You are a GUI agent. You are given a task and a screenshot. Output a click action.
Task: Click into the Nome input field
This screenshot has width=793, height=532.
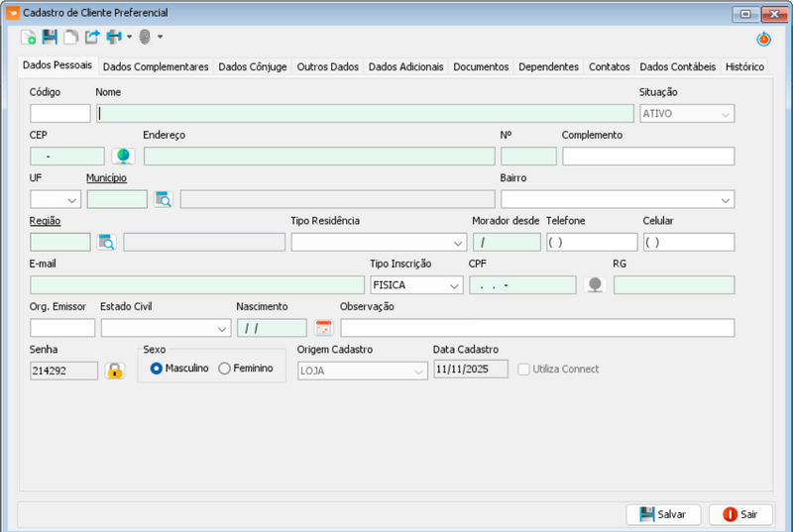(365, 113)
